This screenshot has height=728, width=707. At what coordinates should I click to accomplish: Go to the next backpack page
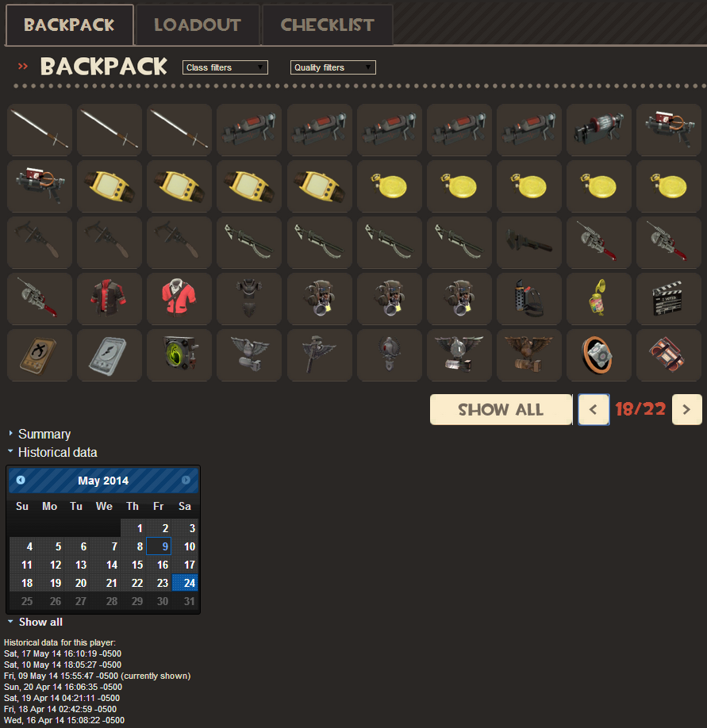[686, 409]
